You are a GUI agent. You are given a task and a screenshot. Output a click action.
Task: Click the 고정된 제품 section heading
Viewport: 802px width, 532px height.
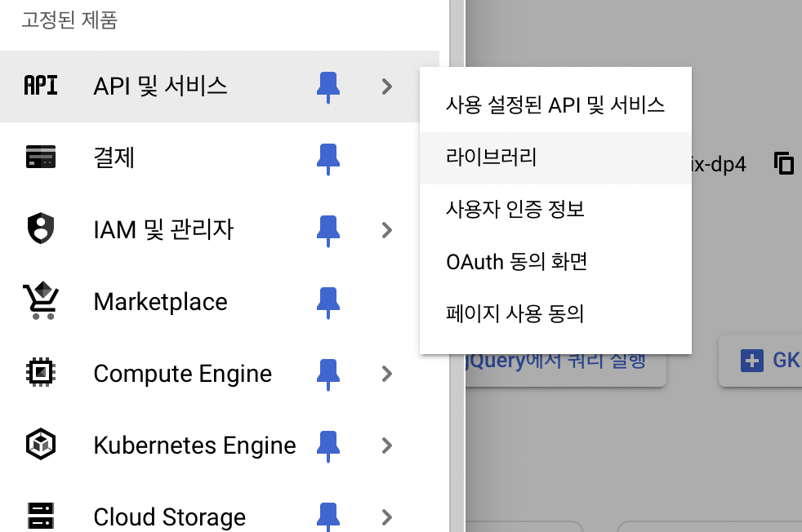(x=69, y=20)
